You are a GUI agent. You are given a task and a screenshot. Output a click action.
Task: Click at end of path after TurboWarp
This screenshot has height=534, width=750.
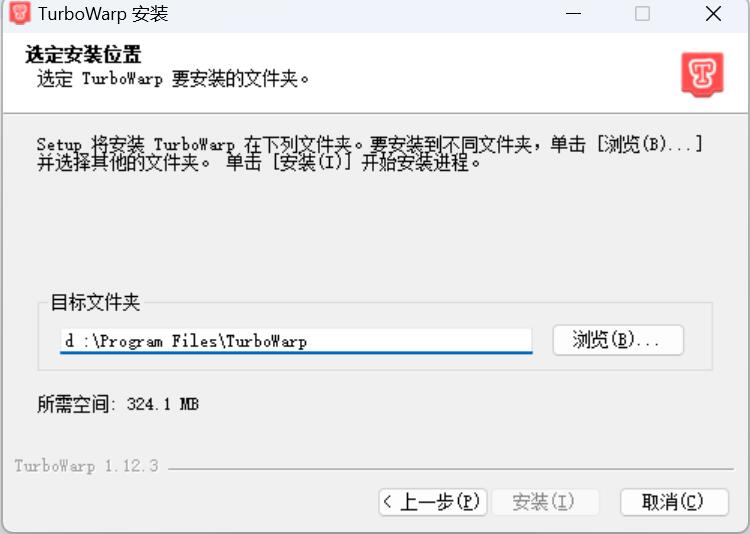(309, 342)
